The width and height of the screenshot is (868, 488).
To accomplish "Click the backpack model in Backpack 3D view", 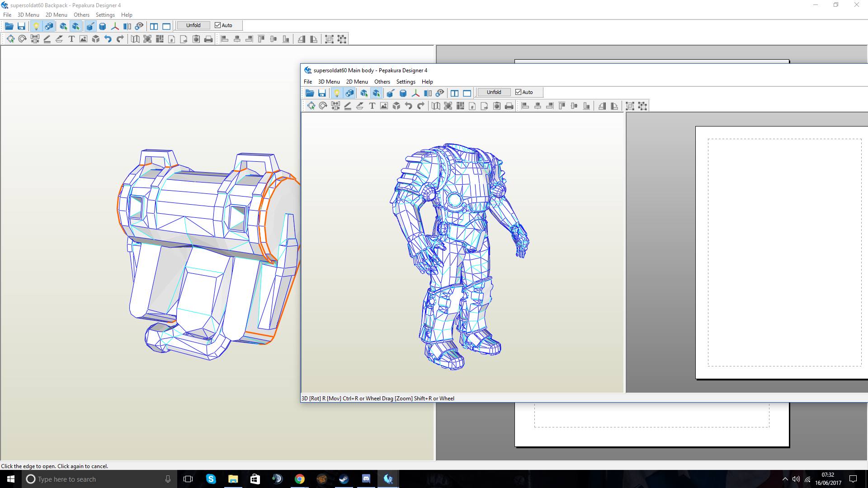I will pos(208,254).
